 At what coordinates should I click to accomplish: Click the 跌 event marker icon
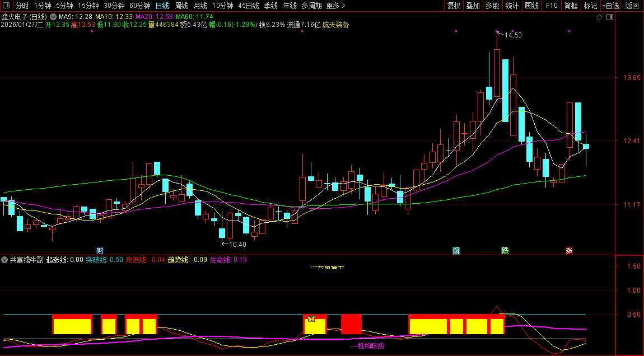[505, 250]
